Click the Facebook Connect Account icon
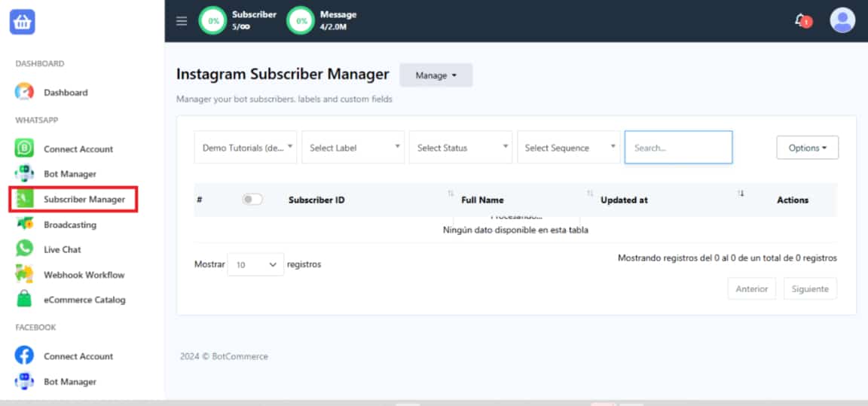 [24, 356]
